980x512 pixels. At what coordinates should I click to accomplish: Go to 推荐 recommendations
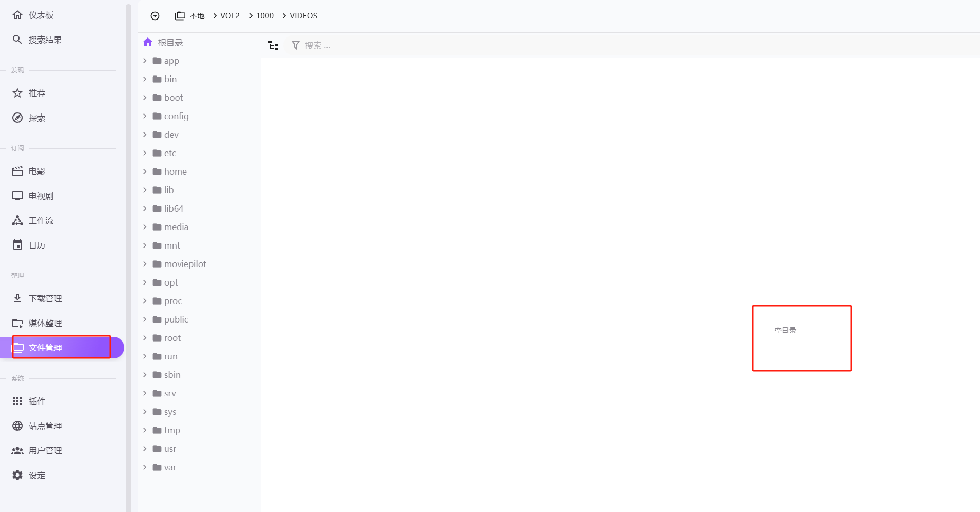coord(62,93)
